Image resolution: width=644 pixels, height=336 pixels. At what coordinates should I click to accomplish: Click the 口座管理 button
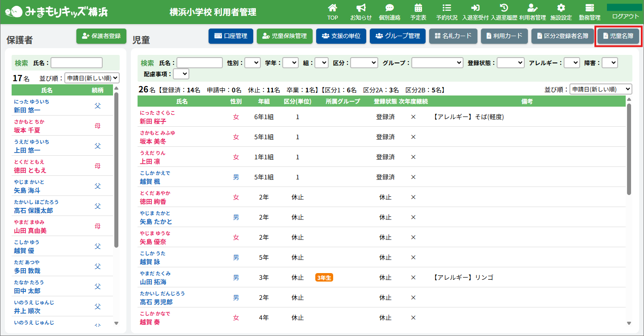[231, 36]
